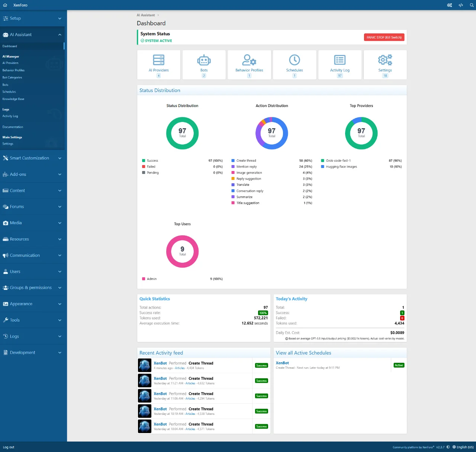Toggle the Create thread legend entry
Screen dimensions: 476x452
(246, 161)
